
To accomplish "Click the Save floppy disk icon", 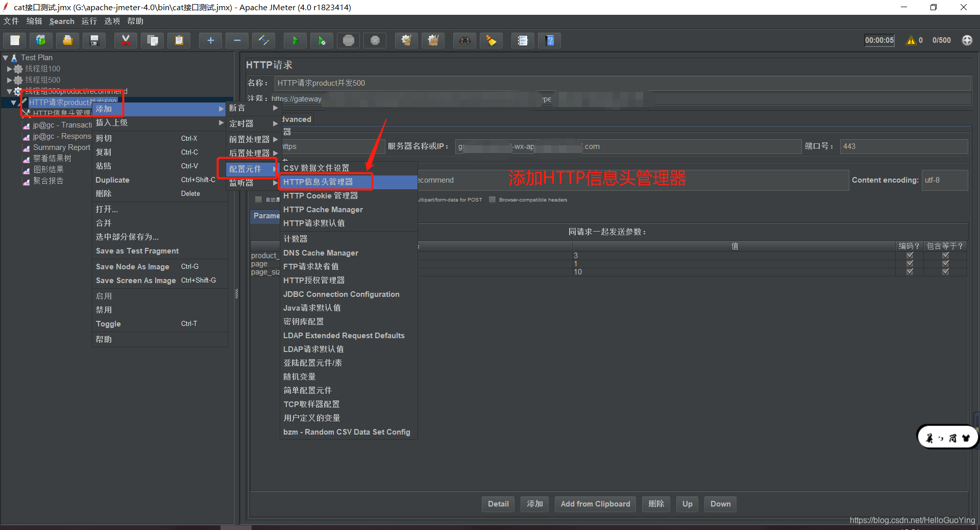I will pyautogui.click(x=94, y=40).
